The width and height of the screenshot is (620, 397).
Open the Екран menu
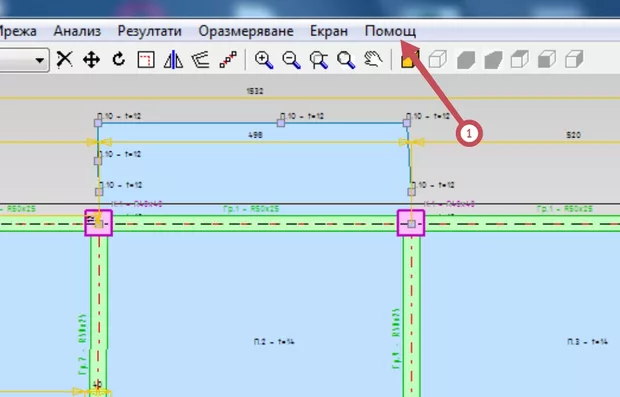tap(329, 31)
